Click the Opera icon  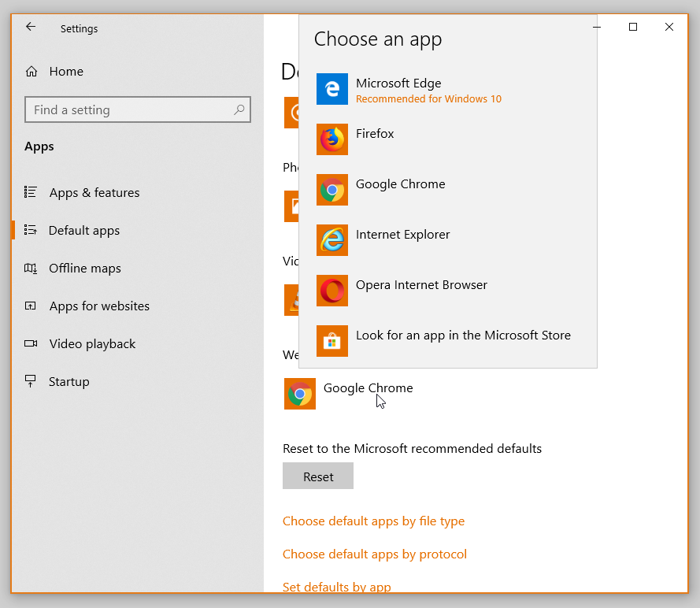coord(332,291)
